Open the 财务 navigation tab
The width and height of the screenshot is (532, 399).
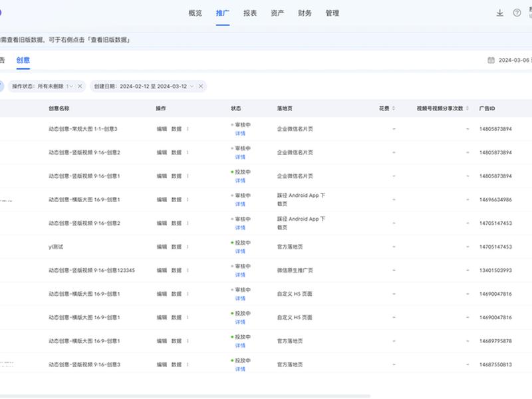[305, 13]
